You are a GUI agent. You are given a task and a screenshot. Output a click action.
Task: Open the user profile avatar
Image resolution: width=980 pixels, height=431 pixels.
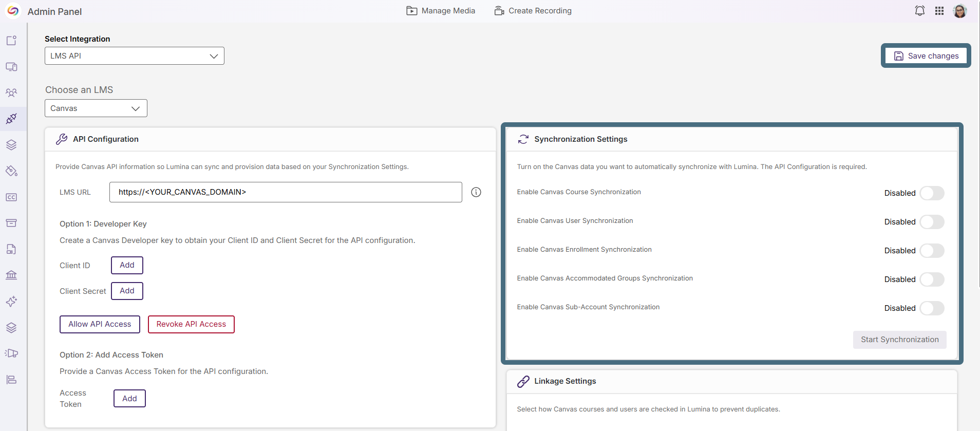pyautogui.click(x=960, y=11)
